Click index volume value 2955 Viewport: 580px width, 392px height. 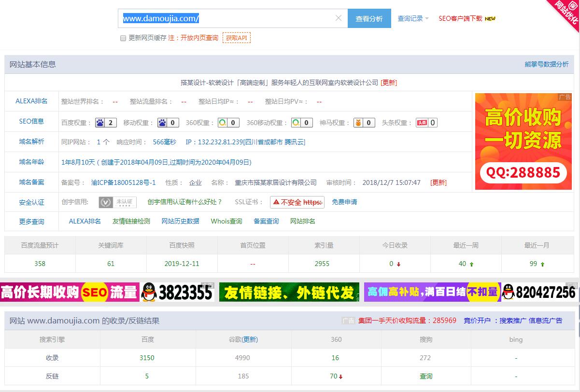click(322, 264)
